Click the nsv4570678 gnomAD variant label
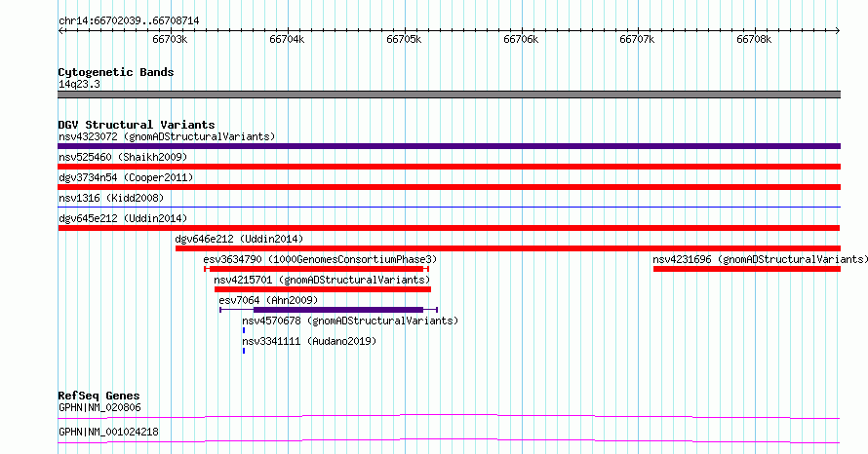The height and width of the screenshot is (454, 868). pyautogui.click(x=350, y=321)
